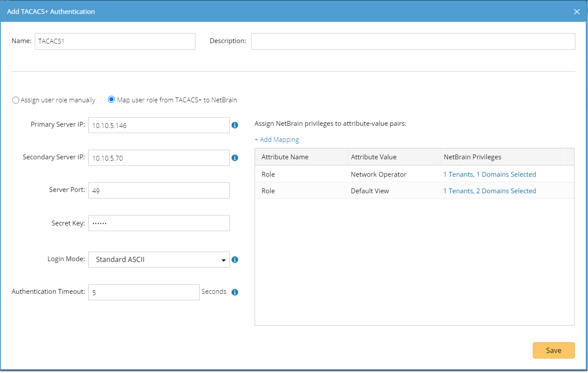Click the Attribute Value column header
Viewport: 588px width, 373px height.
(x=394, y=157)
